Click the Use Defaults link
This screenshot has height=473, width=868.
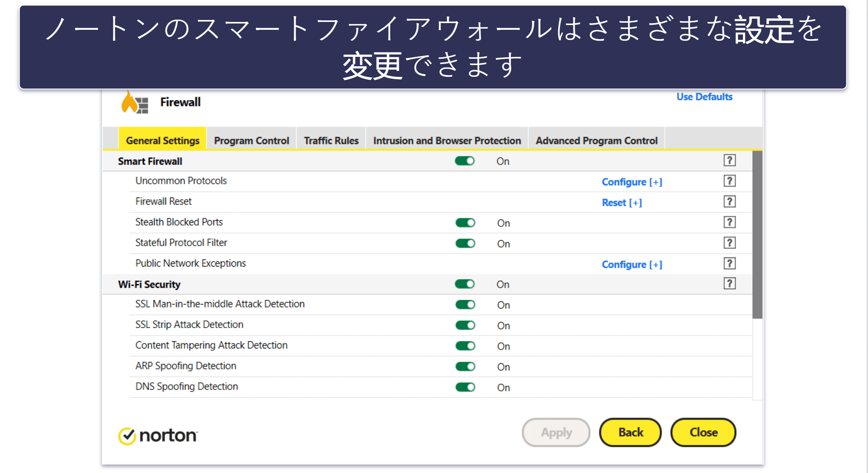pos(704,97)
